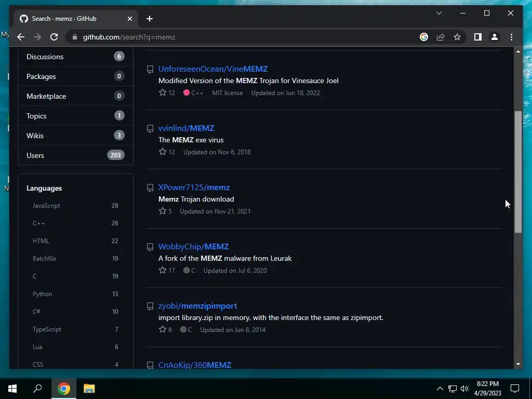Open a new tab with the plus button
Screen dimensions: 532x399
click(150, 19)
